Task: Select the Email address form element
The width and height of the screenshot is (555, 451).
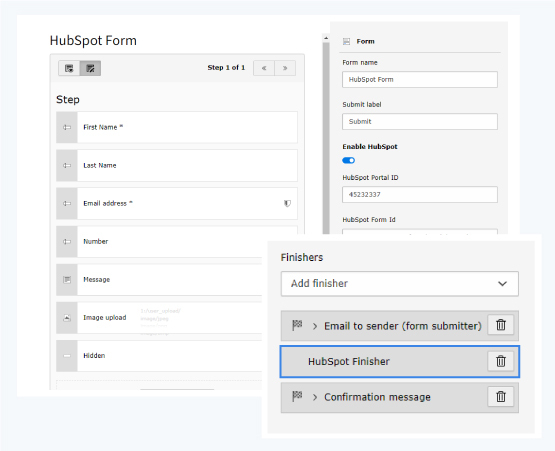Action: 177,204
